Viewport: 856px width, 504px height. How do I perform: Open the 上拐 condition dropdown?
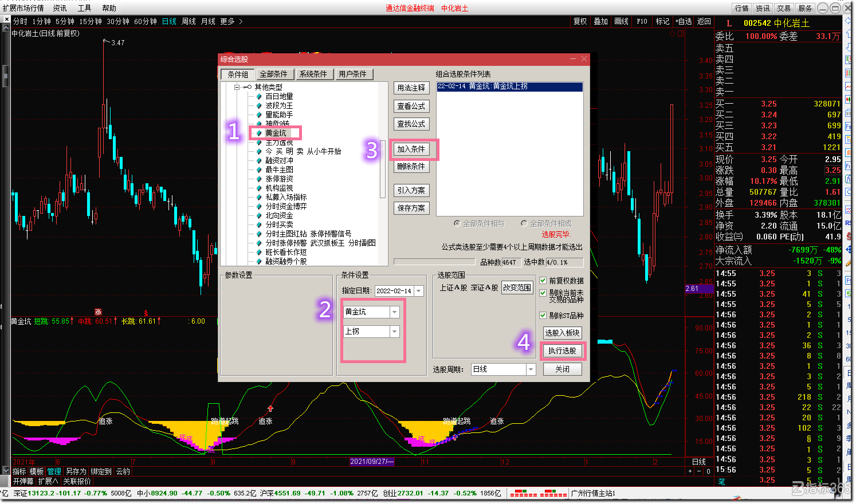pos(394,332)
